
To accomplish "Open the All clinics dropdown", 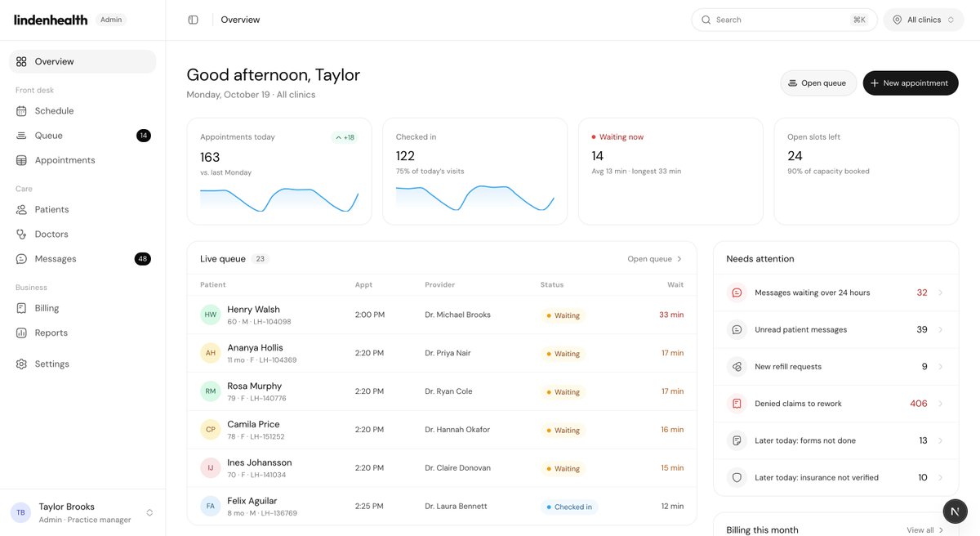I will pyautogui.click(x=924, y=20).
